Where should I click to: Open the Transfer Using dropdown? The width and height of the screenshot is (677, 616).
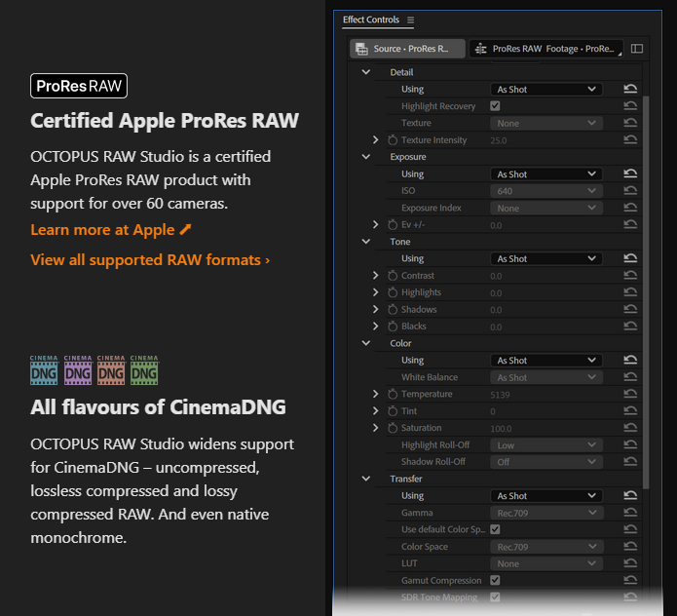coord(546,496)
